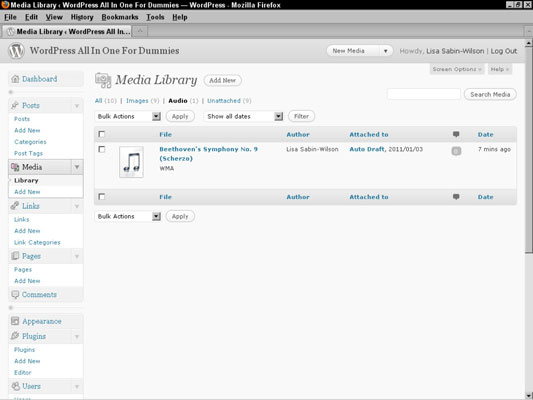This screenshot has width=533, height=400.
Task: Open Lisa Sabin-Wilson profile link
Action: coord(455,51)
